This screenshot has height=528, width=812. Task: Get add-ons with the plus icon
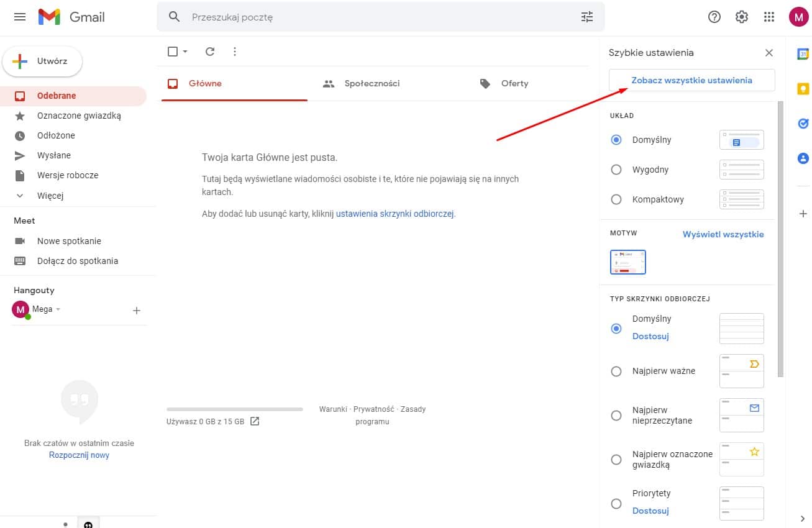tap(803, 214)
